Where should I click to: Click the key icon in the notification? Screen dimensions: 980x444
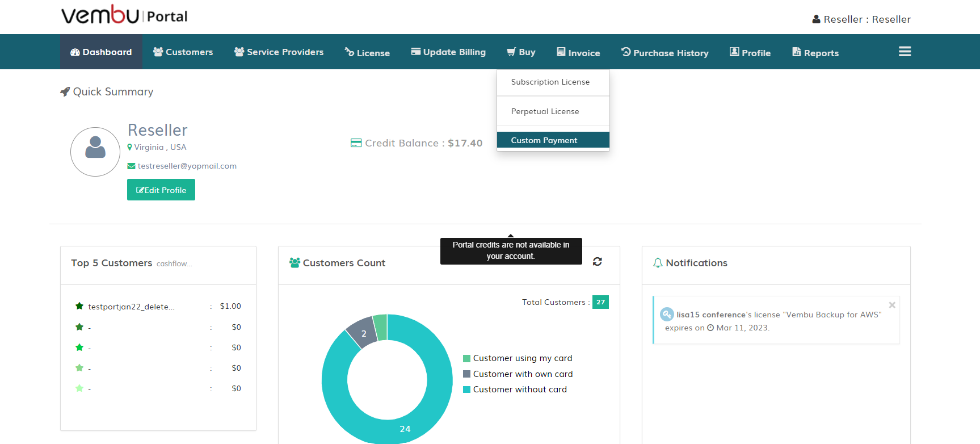[x=667, y=314]
